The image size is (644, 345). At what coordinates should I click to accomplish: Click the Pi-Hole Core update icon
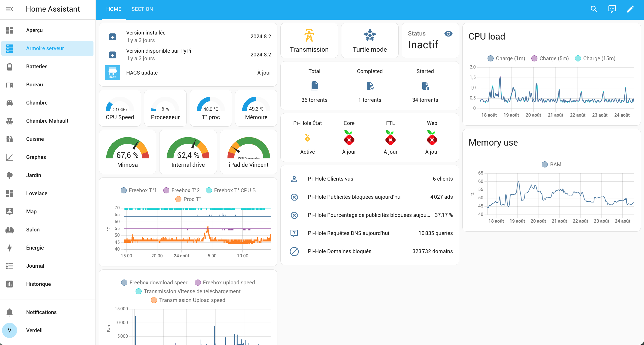point(349,137)
